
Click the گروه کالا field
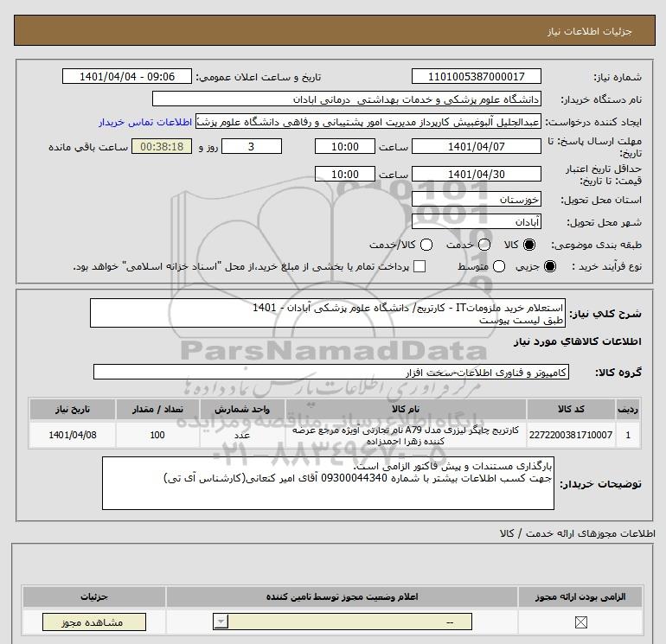tap(331, 373)
